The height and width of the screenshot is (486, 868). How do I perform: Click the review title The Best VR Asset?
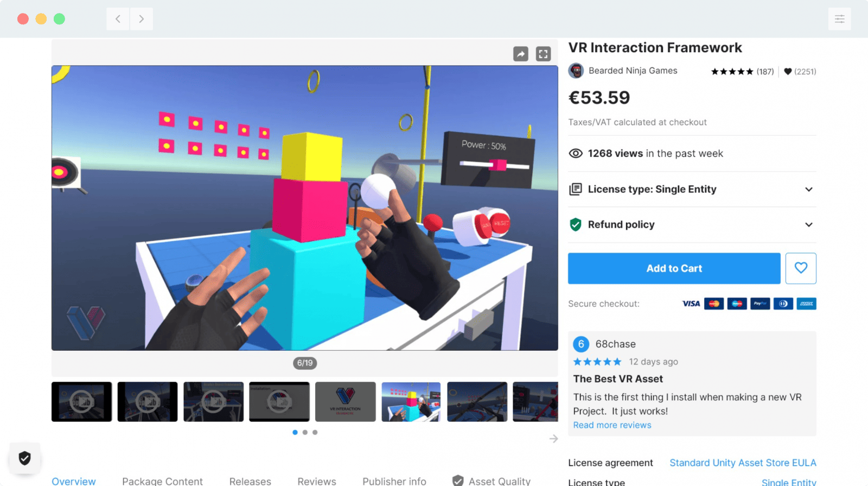[x=618, y=379]
